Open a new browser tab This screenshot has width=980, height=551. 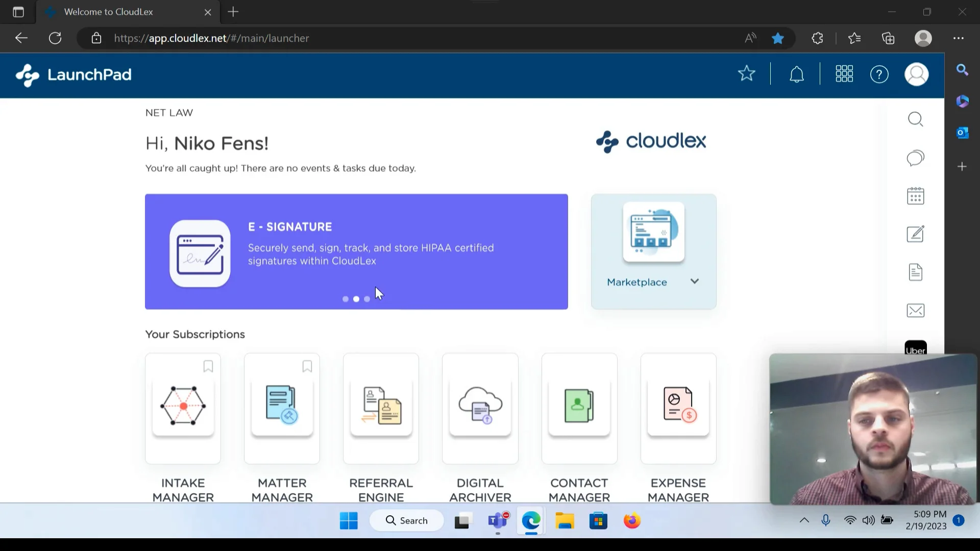tap(233, 12)
